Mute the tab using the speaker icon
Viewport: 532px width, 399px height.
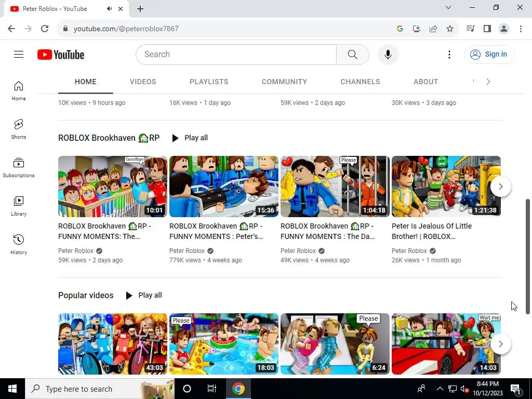[x=109, y=9]
